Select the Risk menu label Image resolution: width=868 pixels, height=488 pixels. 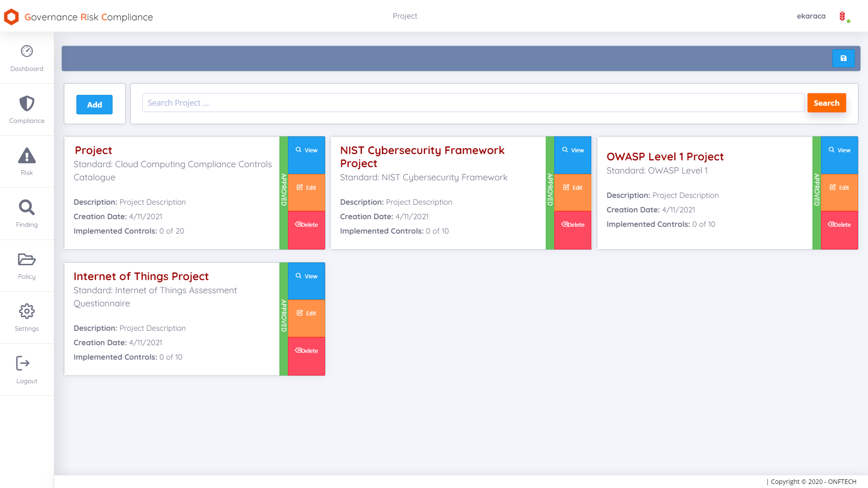[x=27, y=173]
